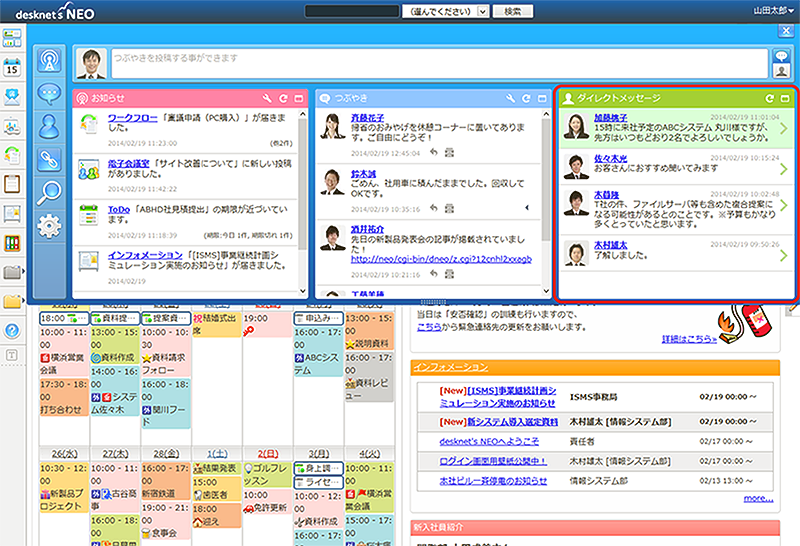This screenshot has height=546, width=800.
Task: Open the calendar icon in the left app bar
Action: [13, 68]
